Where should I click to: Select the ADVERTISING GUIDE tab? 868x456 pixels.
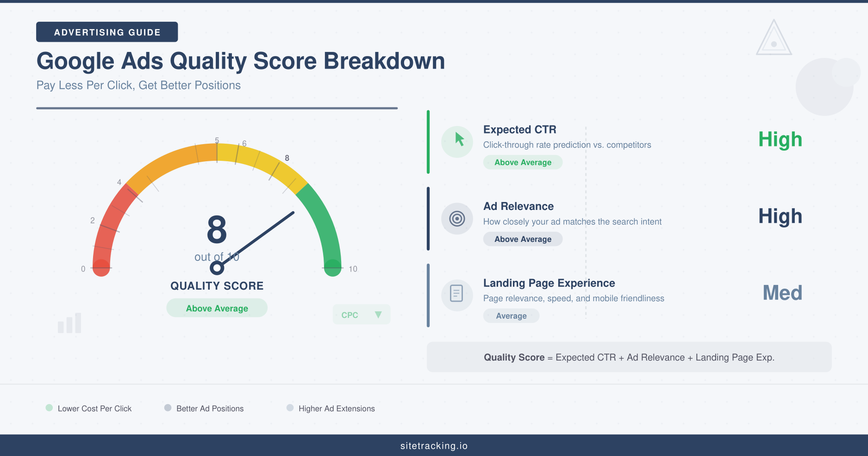coord(107,32)
